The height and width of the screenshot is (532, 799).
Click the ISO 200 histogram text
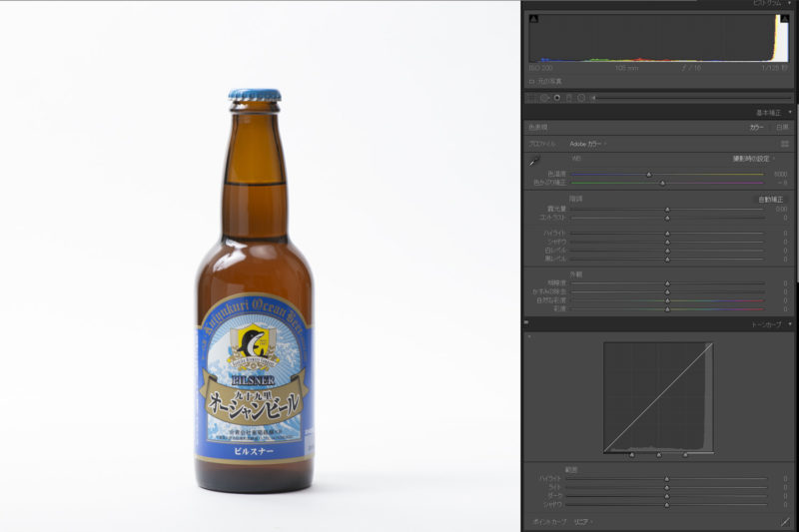click(x=540, y=68)
